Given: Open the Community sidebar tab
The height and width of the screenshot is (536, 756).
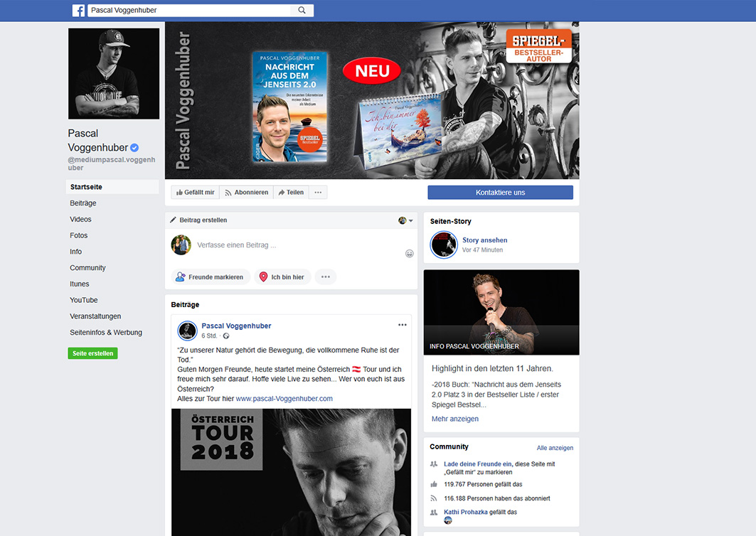Looking at the screenshot, I should pyautogui.click(x=87, y=267).
